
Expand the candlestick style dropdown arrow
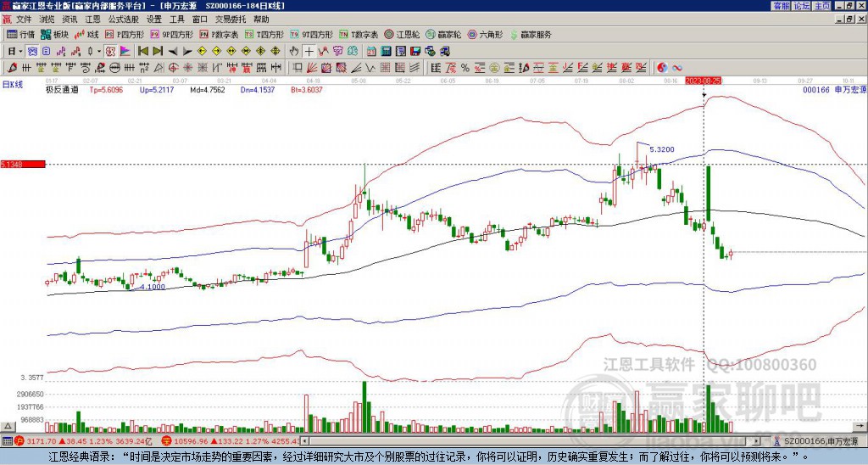tap(99, 52)
